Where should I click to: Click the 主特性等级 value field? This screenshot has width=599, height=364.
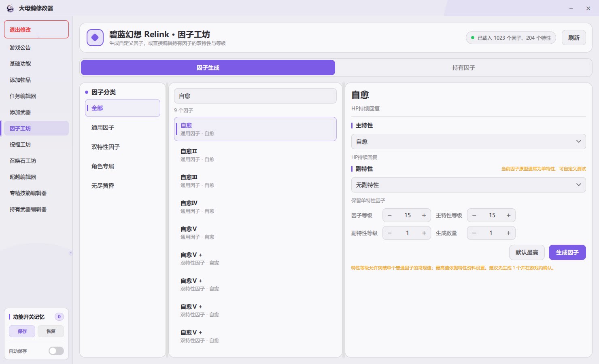pyautogui.click(x=492, y=215)
